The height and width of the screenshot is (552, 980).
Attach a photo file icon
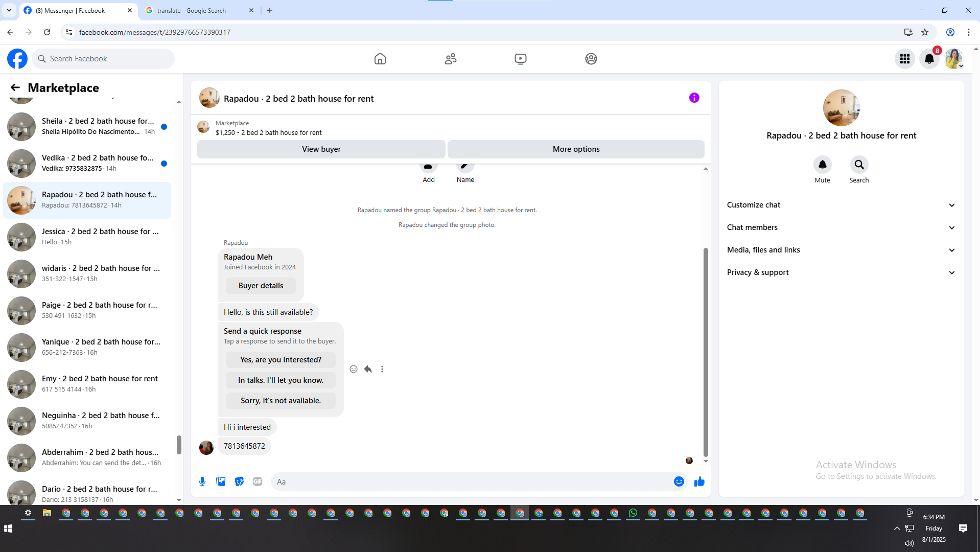pos(221,481)
